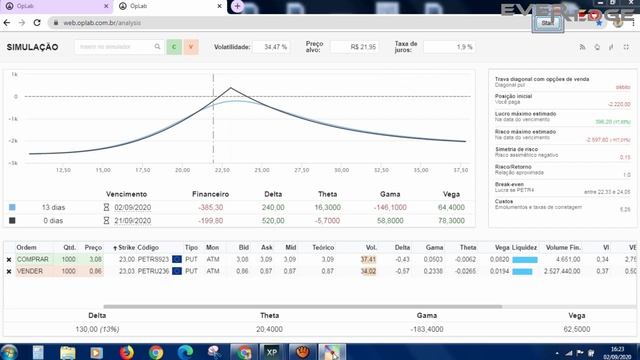Click the RSS feed icon in simulation toolbar

coord(582,47)
